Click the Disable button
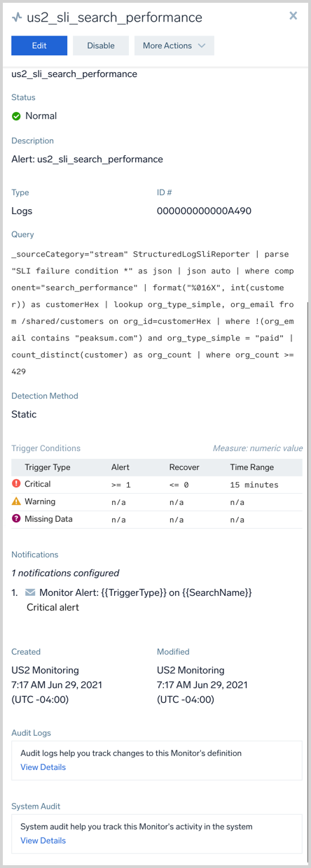Screen dimensions: 311x868 [x=101, y=45]
